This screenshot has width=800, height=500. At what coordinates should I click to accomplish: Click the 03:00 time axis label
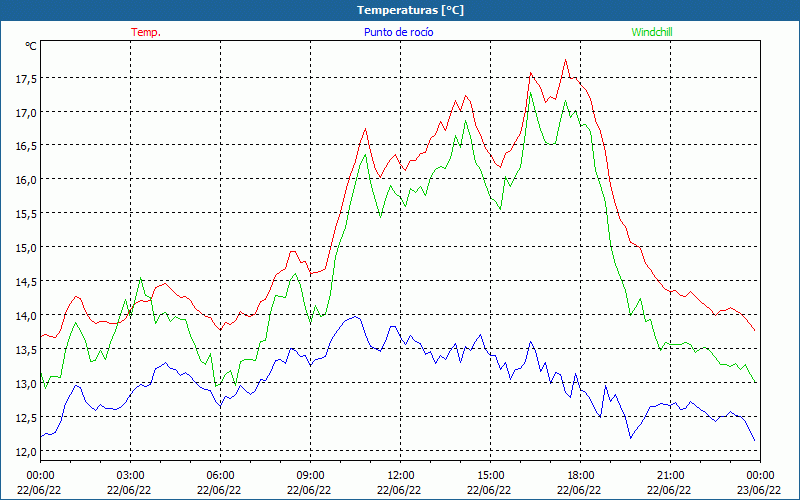pyautogui.click(x=130, y=476)
